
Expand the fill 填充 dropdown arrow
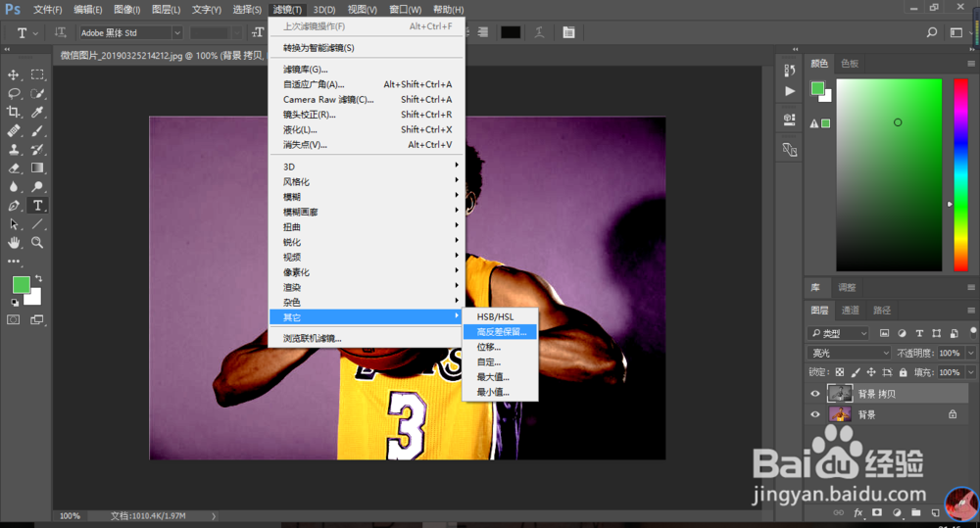pyautogui.click(x=970, y=372)
